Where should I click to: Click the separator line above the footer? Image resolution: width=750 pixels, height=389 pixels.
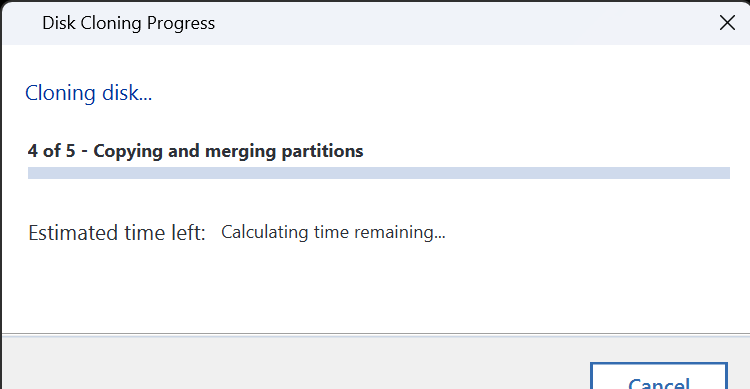click(376, 334)
